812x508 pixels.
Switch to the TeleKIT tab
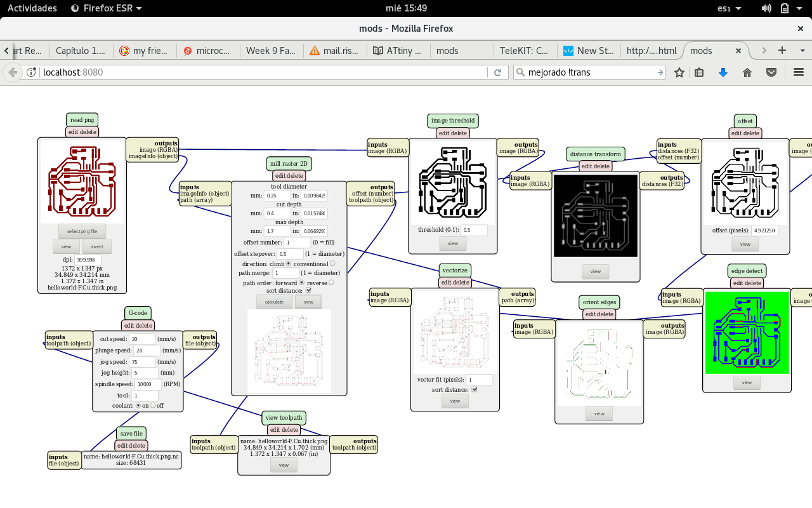tap(525, 51)
